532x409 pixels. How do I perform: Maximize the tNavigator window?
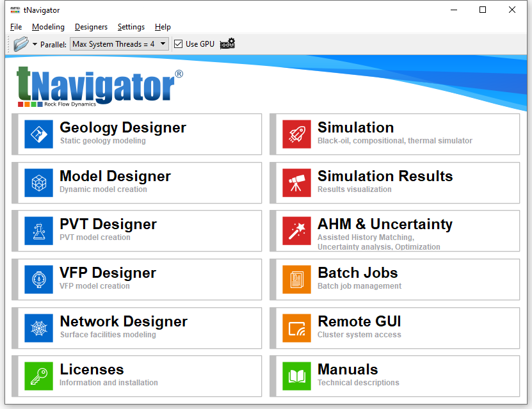pos(483,10)
